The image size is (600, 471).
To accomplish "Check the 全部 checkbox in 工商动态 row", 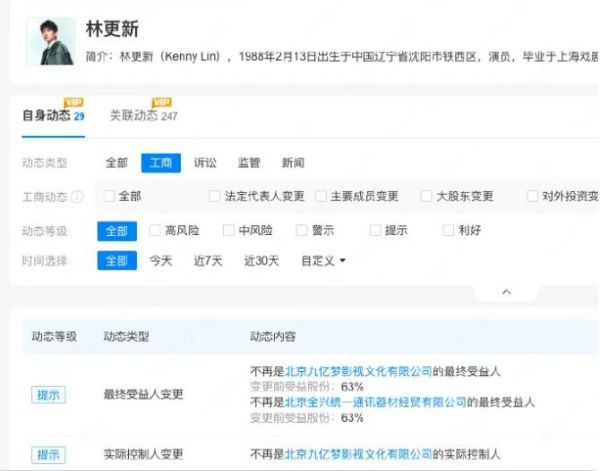I will tap(109, 196).
